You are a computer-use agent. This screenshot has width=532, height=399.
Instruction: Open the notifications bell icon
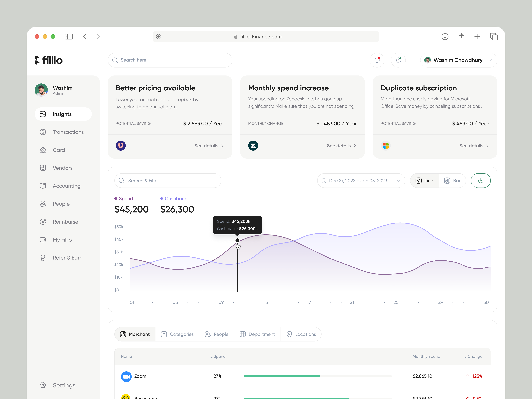398,60
